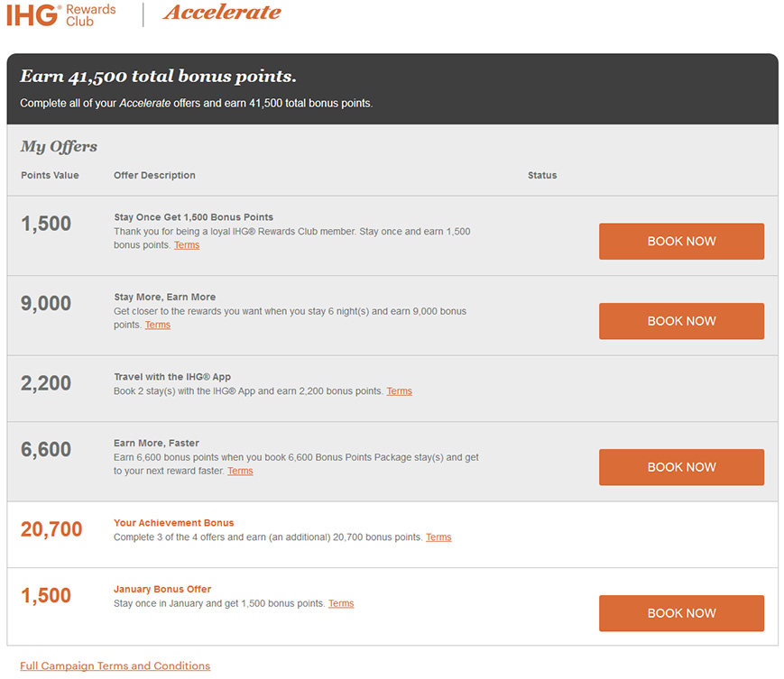This screenshot has width=784, height=679.
Task: Select the 'My Offers' section heading
Action: [59, 146]
